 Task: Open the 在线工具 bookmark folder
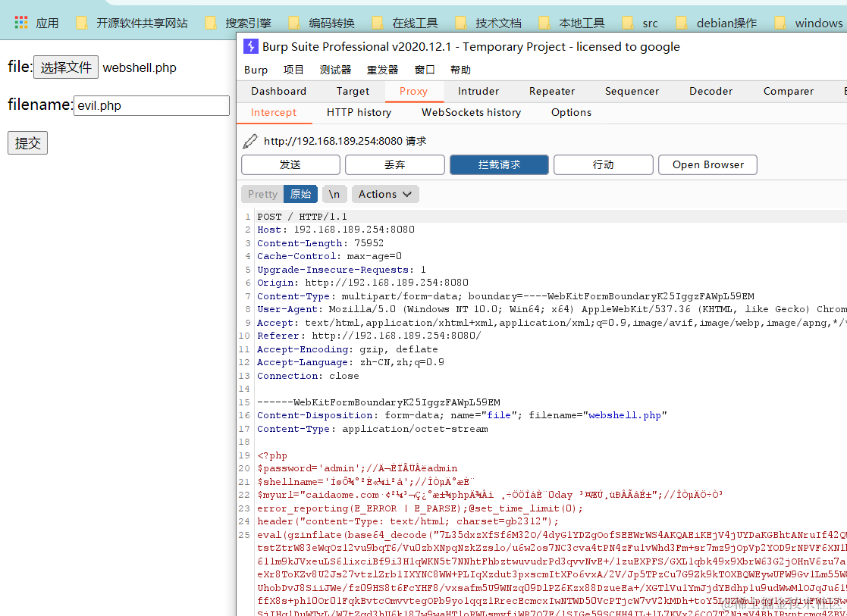click(x=405, y=23)
